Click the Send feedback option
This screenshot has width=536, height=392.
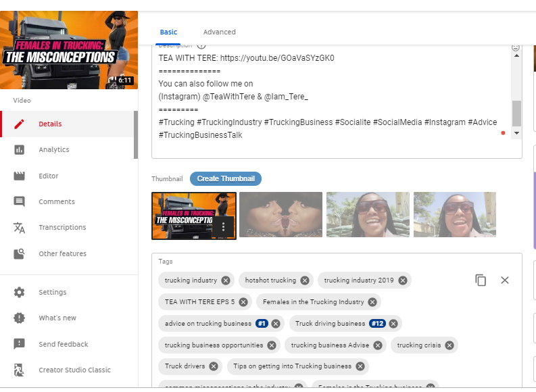point(63,345)
